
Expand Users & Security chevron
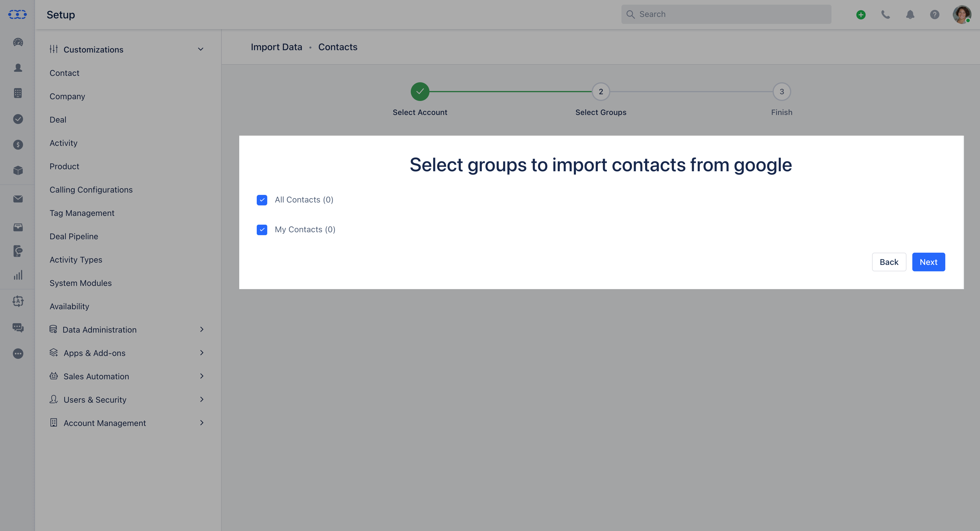(x=202, y=399)
